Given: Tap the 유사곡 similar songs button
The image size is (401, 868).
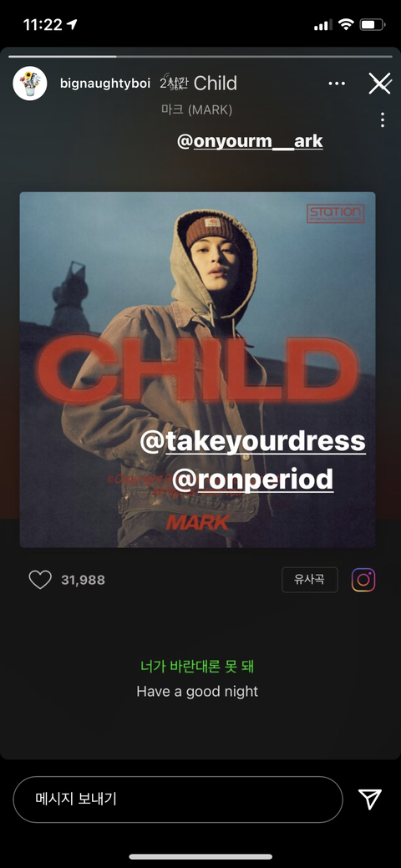Looking at the screenshot, I should [x=310, y=580].
